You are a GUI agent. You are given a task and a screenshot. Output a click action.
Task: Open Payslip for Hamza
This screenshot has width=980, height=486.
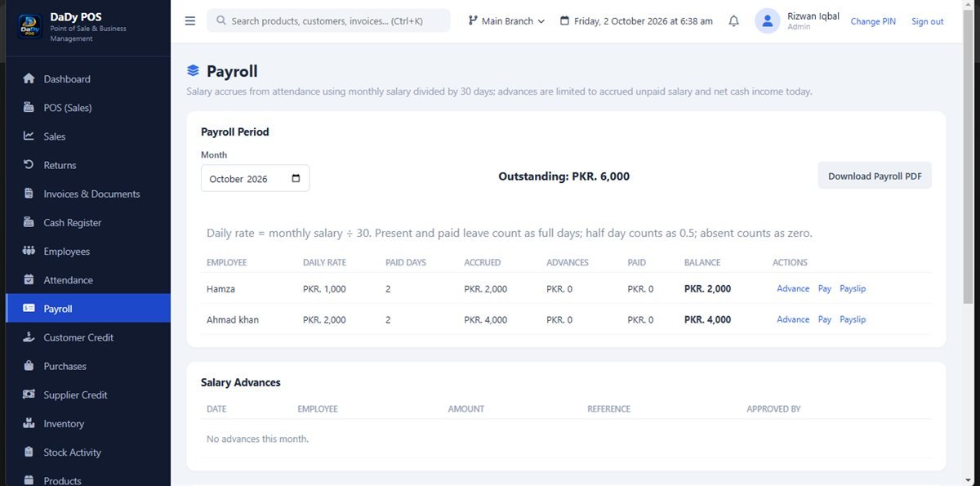[x=853, y=288]
